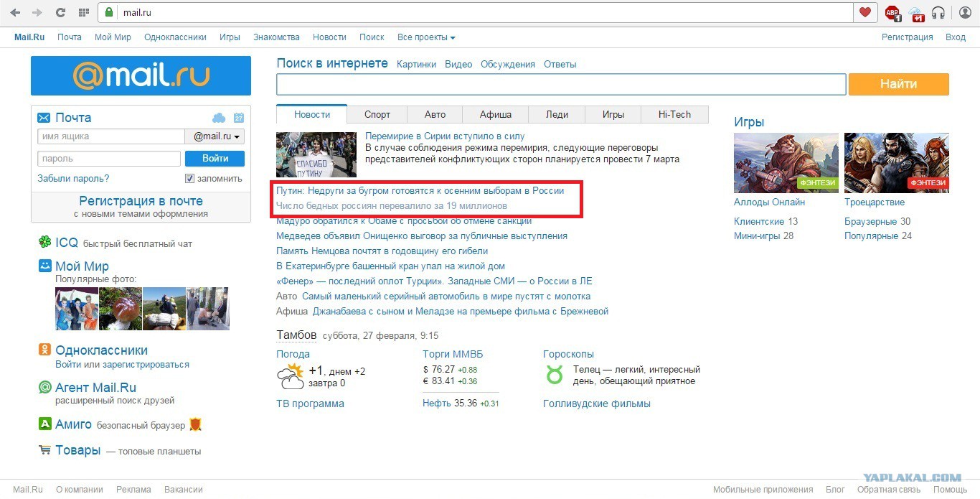Open the Память Немцова news headline
The height and width of the screenshot is (499, 980).
[382, 251]
